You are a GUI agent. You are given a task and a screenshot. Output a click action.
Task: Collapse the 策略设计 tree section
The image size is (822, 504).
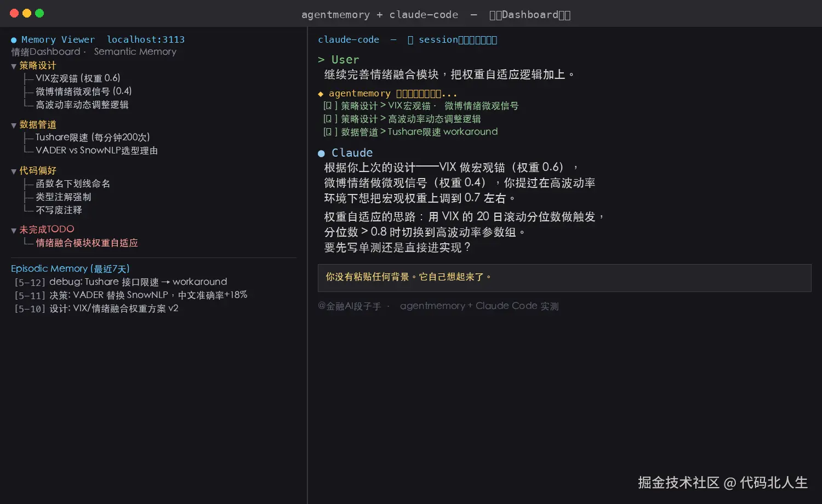14,66
